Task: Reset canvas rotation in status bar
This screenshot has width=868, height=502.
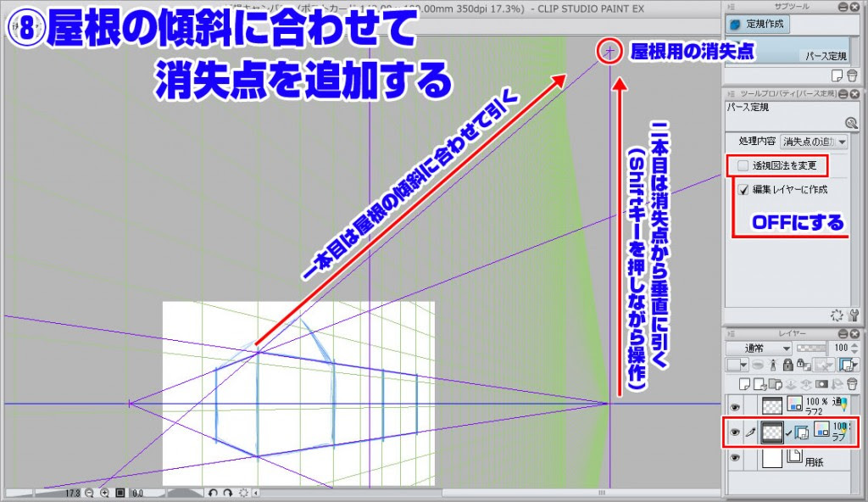Action: pos(243,494)
